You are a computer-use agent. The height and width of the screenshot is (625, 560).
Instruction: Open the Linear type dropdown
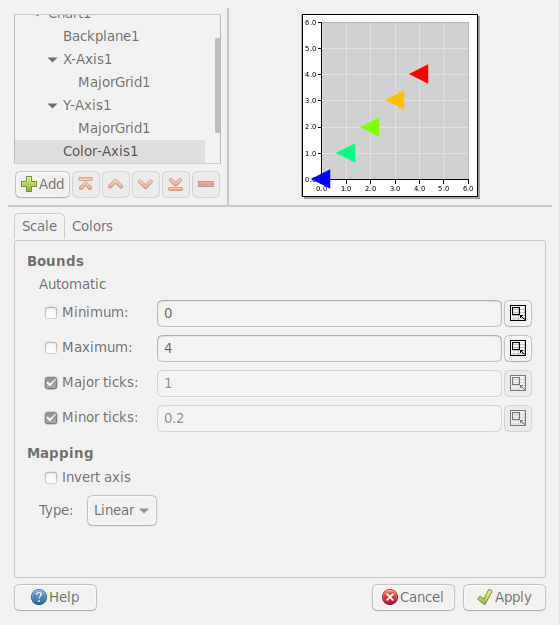click(x=122, y=511)
